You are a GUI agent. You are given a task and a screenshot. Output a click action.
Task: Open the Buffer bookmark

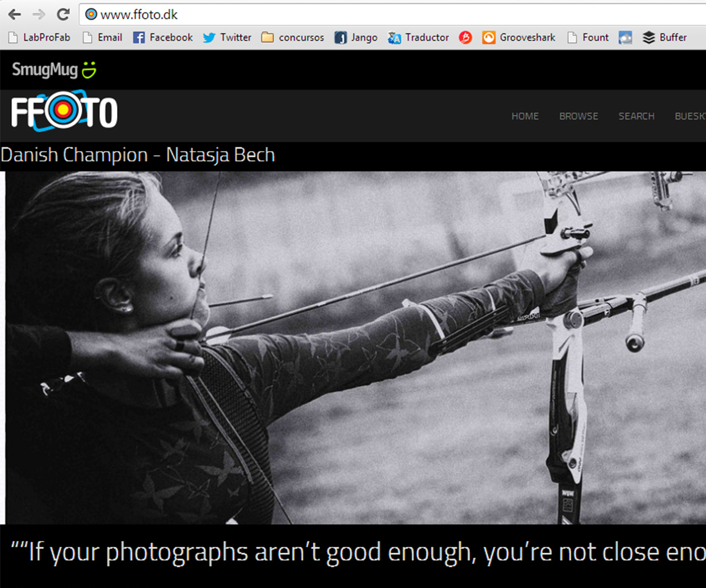coord(665,38)
